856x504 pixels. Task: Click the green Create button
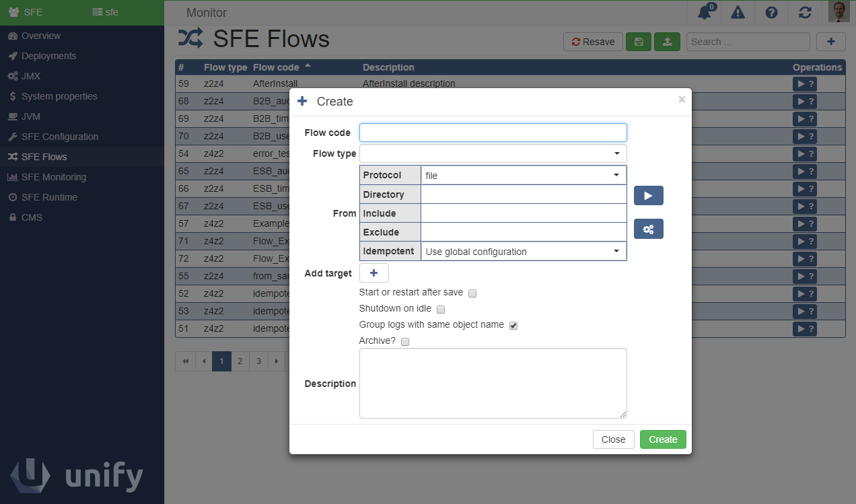[x=663, y=439]
